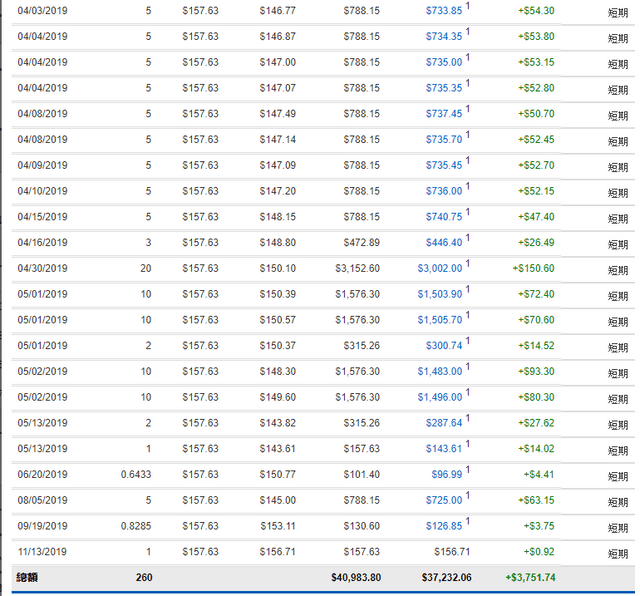Open the $733.85 proceeds link
This screenshot has width=640, height=596.
[x=444, y=11]
